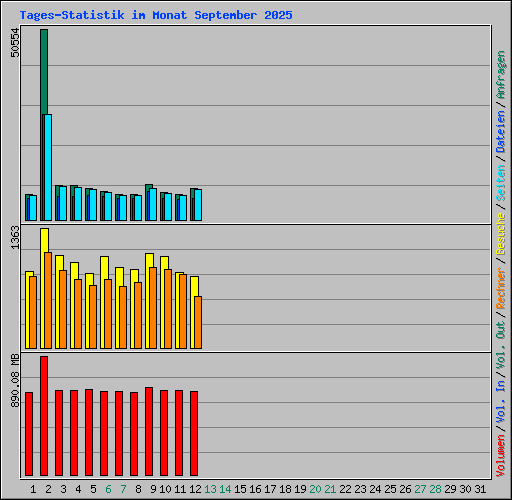Click day label 18 on the x-axis
The image size is (512, 500).
(285, 489)
